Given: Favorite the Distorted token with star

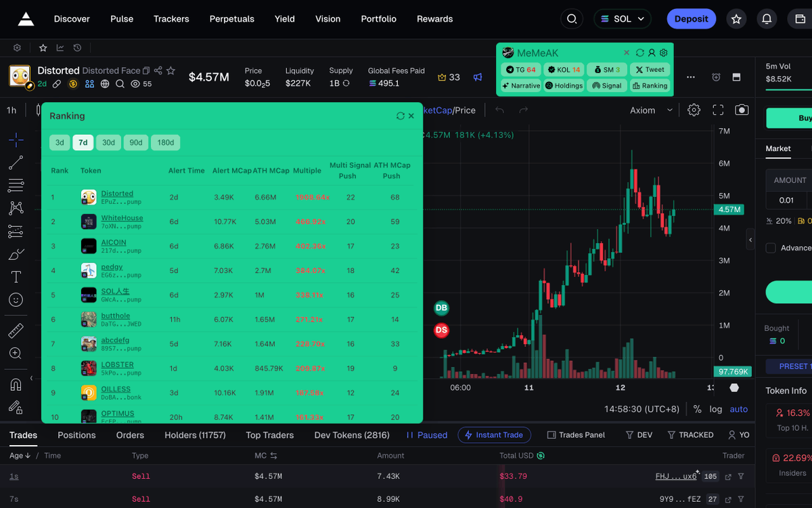Looking at the screenshot, I should (171, 70).
